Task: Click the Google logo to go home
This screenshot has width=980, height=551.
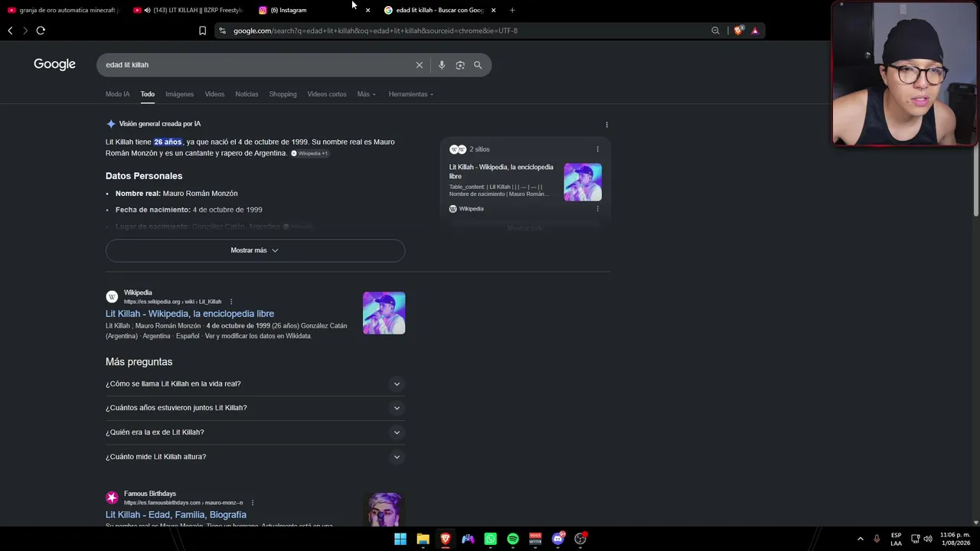Action: coord(54,64)
